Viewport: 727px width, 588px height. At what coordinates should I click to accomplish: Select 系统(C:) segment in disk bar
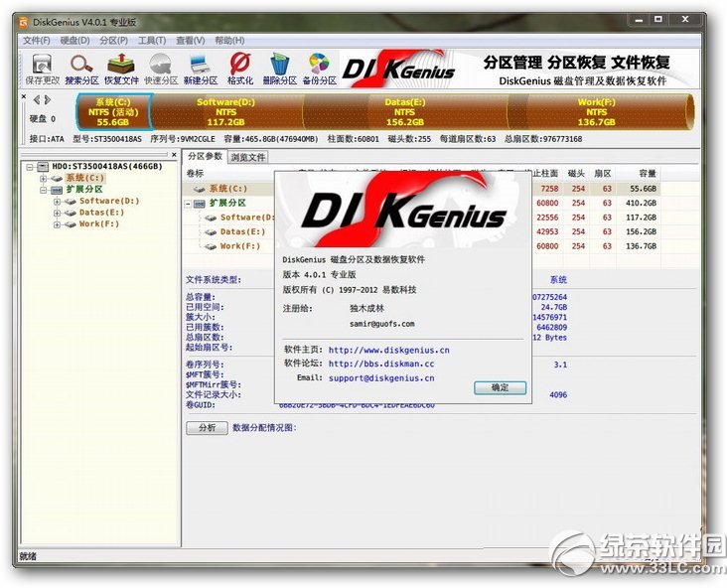pyautogui.click(x=113, y=112)
